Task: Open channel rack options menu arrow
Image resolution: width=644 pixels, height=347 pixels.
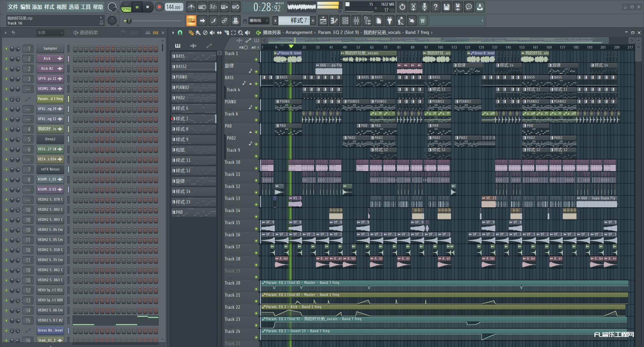Action: point(6,33)
